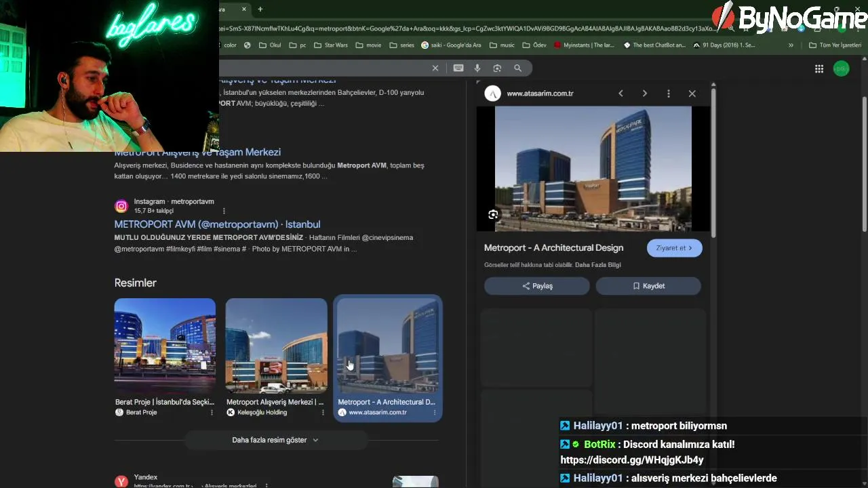The height and width of the screenshot is (488, 868).
Task: Open the music bookmarks folder
Action: 502,45
